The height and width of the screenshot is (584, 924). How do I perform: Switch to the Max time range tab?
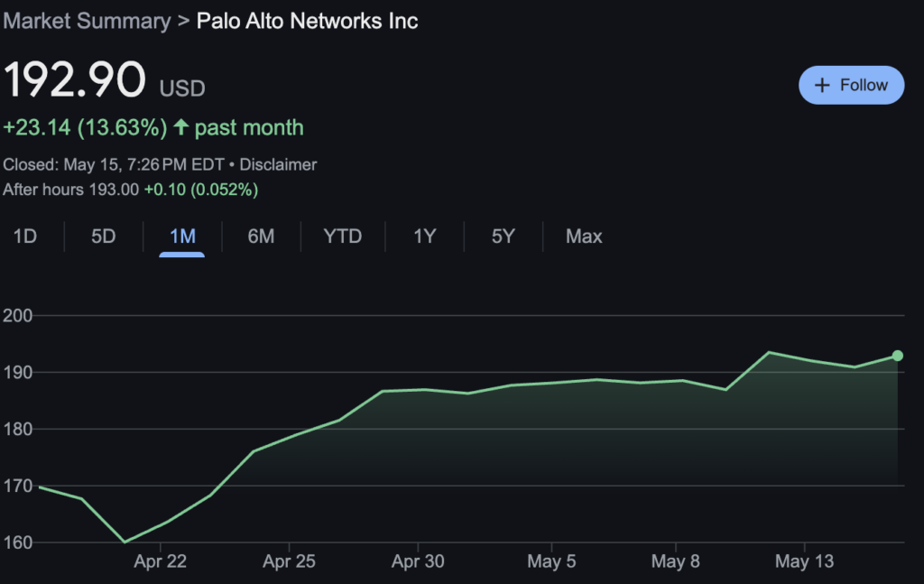tap(584, 236)
